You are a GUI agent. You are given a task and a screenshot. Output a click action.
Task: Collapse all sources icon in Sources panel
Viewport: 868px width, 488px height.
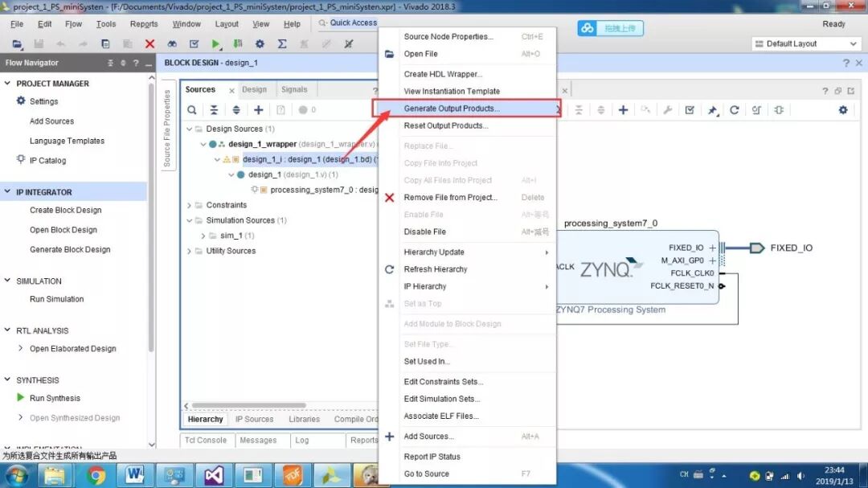pyautogui.click(x=214, y=109)
